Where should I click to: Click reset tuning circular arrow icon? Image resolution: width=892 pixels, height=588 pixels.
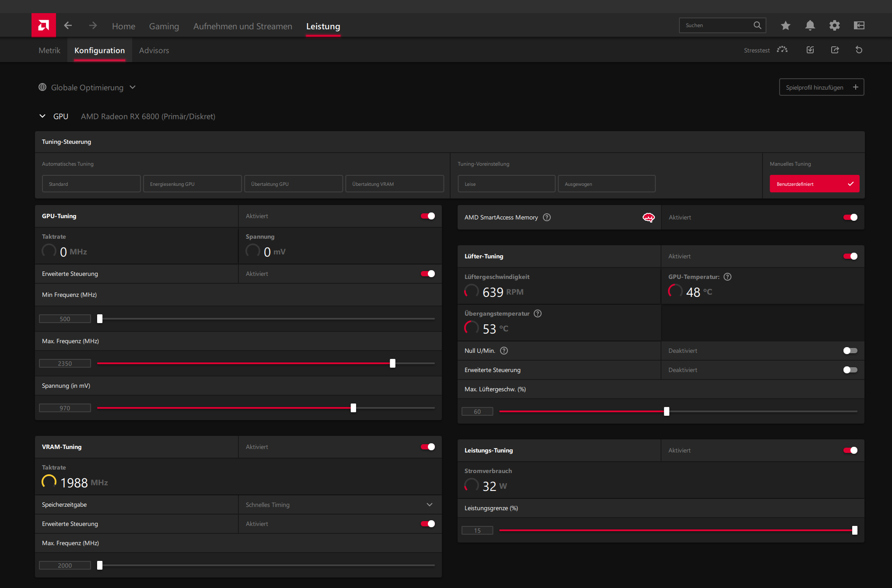tap(859, 50)
